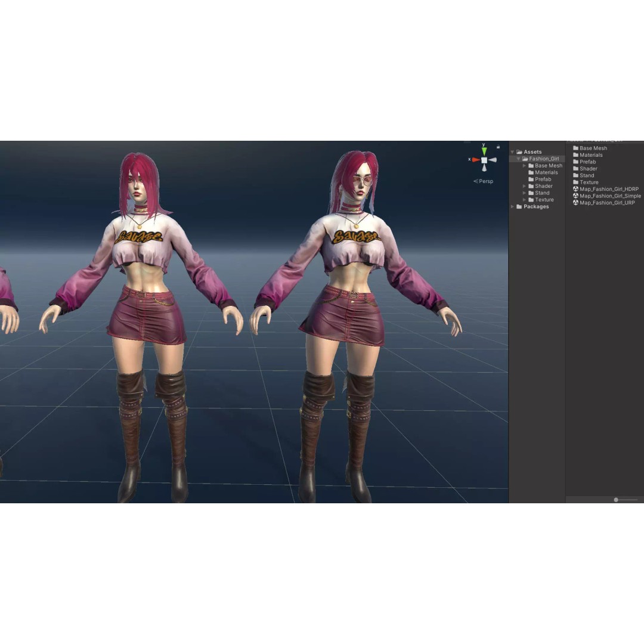The image size is (644, 644).
Task: Expand the Packages folder arrow
Action: tap(512, 206)
